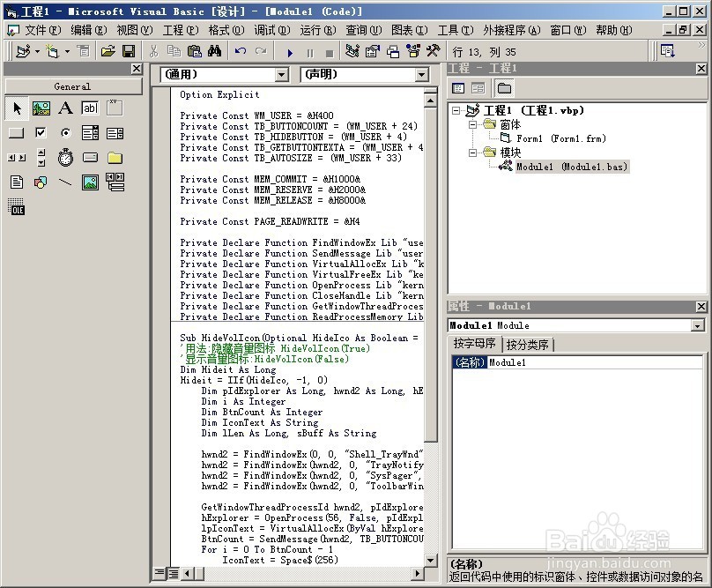Image resolution: width=712 pixels, height=588 pixels.
Task: Select the Timer control tool
Action: 66,158
